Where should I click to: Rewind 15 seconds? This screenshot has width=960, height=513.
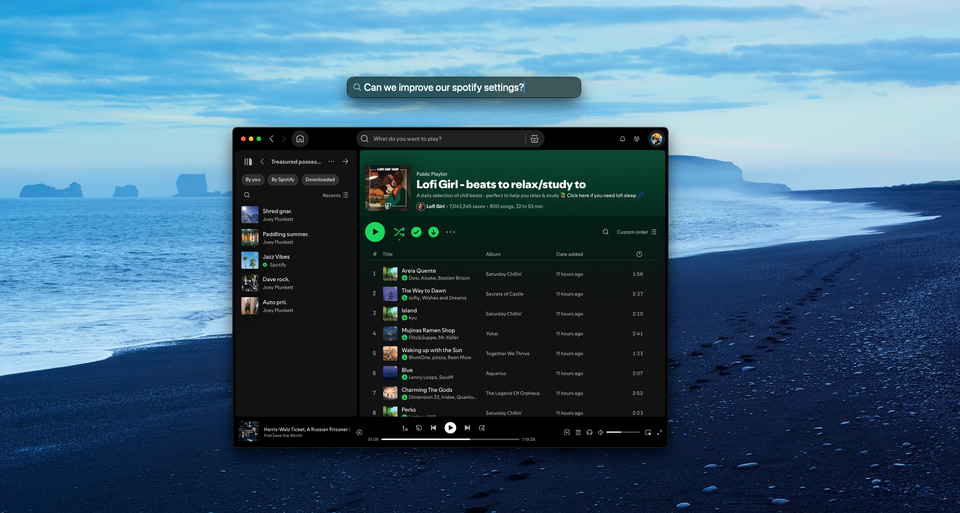(x=419, y=428)
